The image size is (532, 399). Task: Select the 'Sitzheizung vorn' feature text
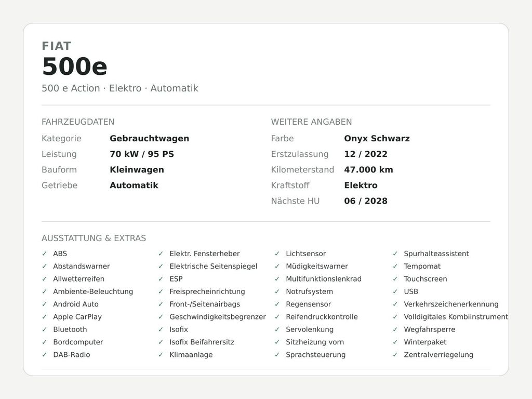pos(315,342)
